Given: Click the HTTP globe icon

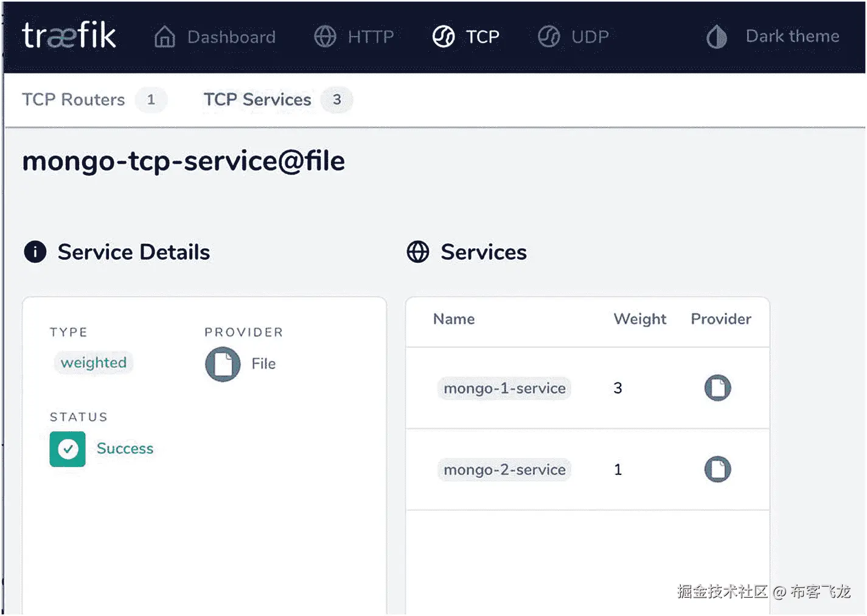Looking at the screenshot, I should point(325,36).
